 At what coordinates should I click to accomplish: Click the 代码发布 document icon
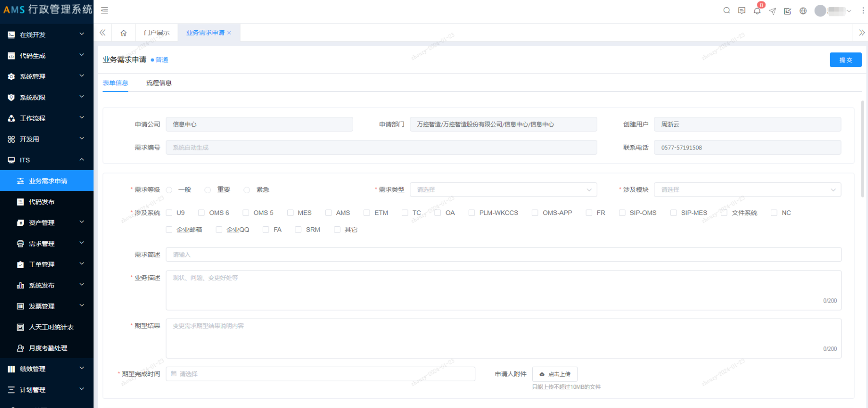[20, 202]
